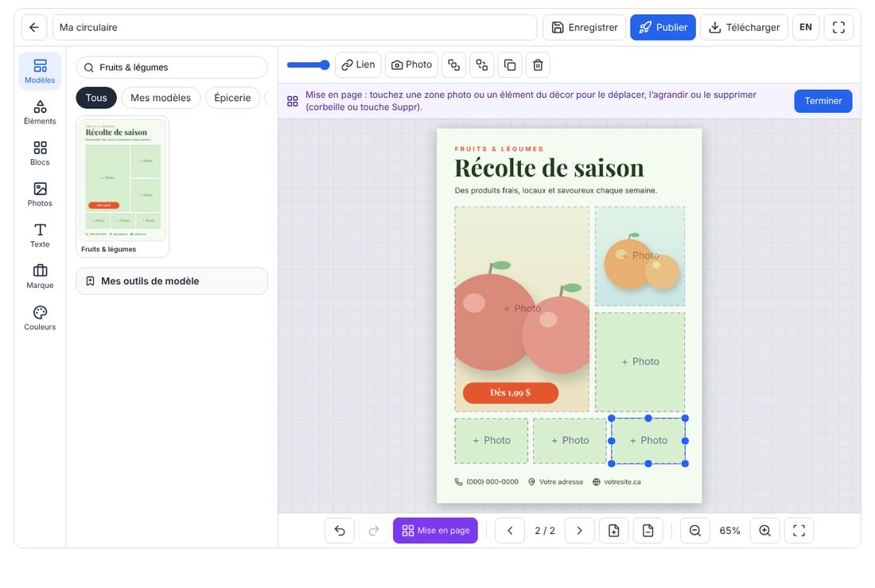Screen dimensions: 875x588
Task: Select the middle bottom-row photo zone
Action: point(570,441)
